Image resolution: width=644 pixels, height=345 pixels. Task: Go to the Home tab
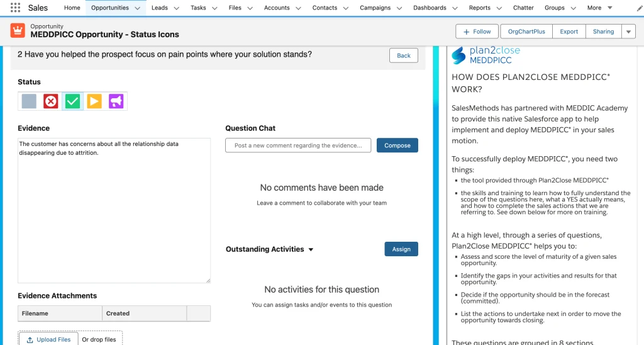(72, 8)
